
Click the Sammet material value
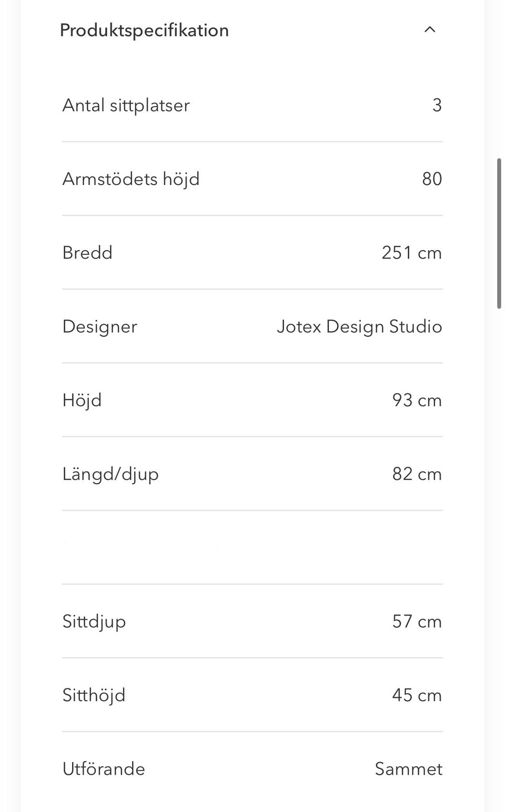[x=408, y=769]
